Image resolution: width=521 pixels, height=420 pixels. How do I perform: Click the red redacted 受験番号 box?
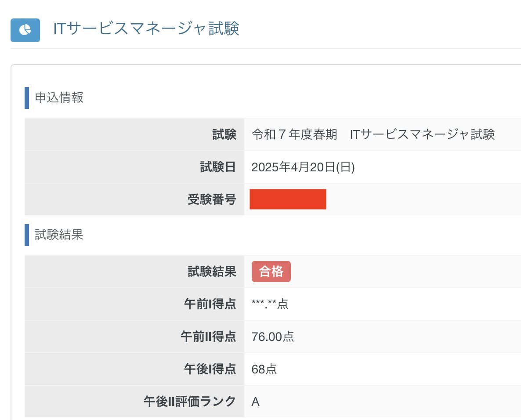pos(288,199)
